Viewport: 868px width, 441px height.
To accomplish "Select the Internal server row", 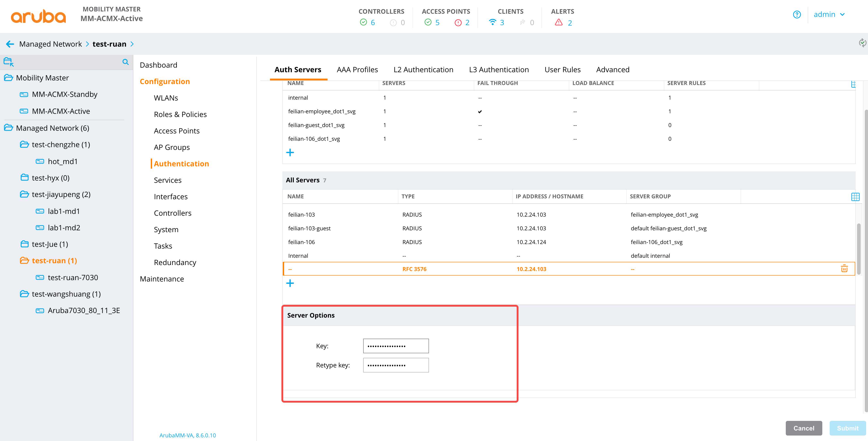I will point(569,256).
